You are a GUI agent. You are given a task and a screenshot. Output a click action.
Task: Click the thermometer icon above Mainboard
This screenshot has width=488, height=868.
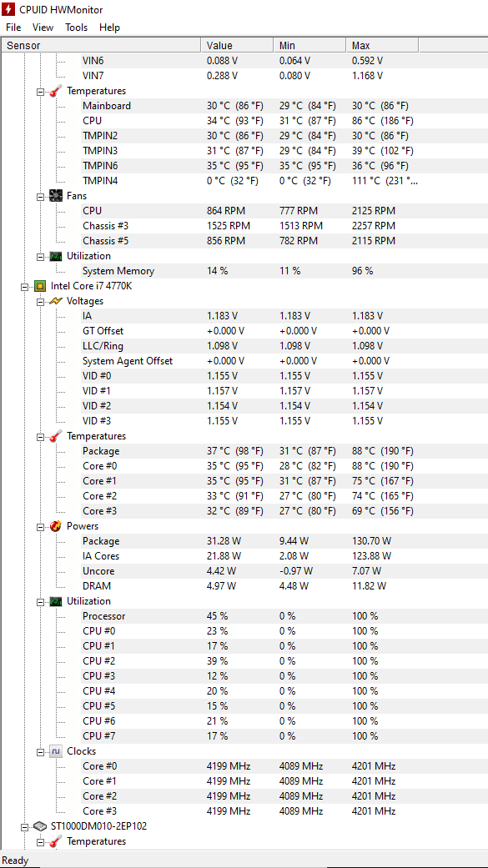pos(56,91)
